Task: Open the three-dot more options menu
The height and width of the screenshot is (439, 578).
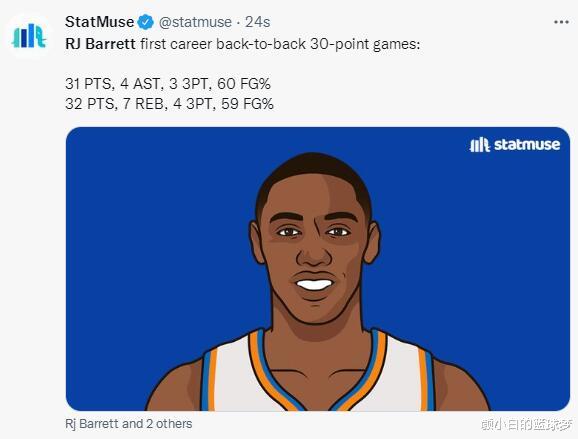Action: tap(561, 22)
